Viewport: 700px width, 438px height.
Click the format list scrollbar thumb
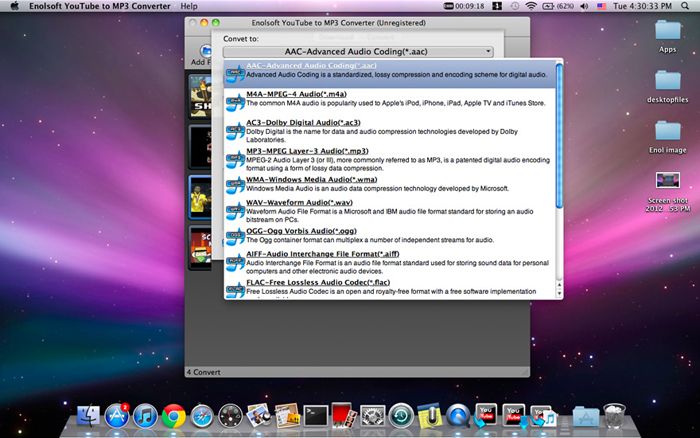[x=559, y=135]
